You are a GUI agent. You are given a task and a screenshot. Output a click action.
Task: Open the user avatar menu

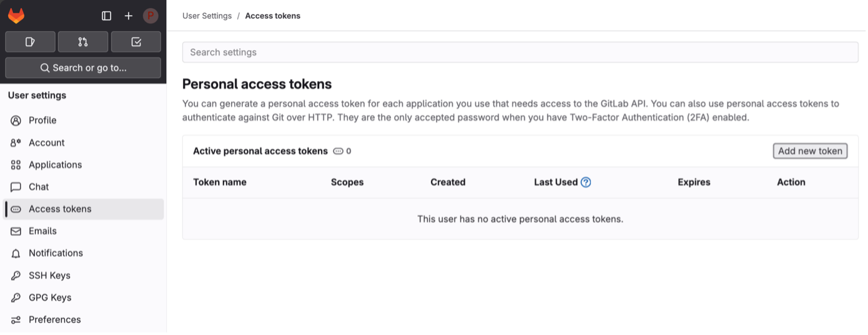pos(150,16)
